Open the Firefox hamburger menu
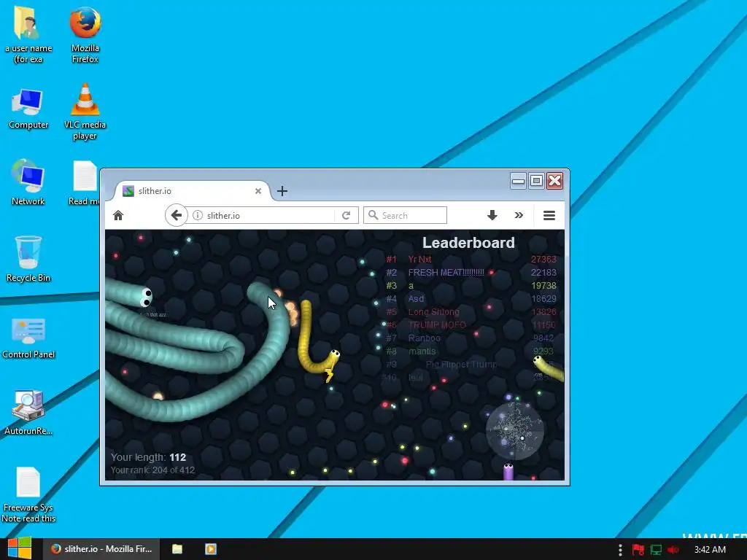747x560 pixels. (549, 215)
